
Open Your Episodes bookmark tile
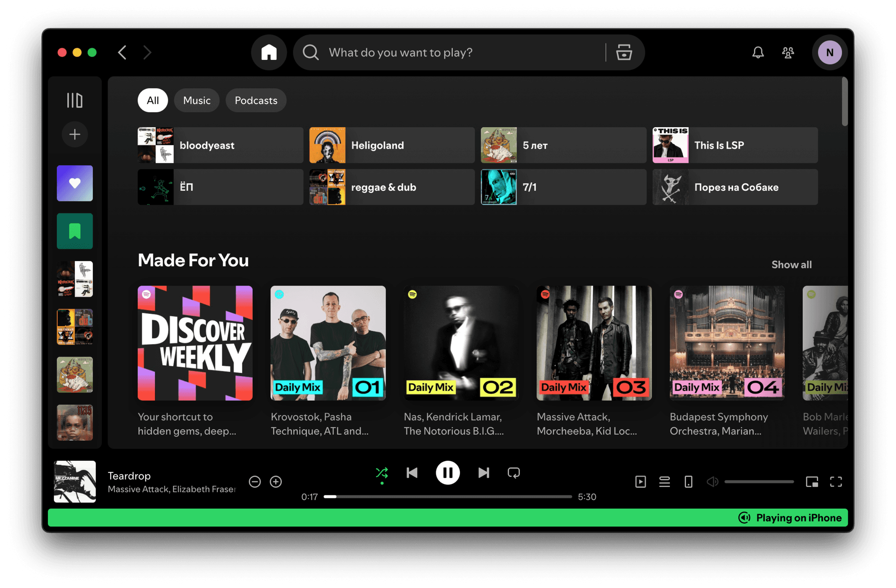click(x=74, y=231)
